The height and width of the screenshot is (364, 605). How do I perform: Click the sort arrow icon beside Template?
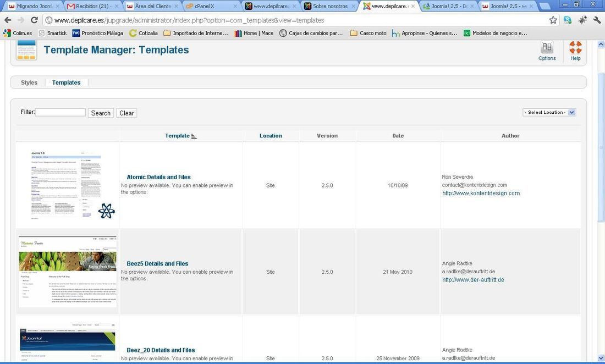[x=194, y=136]
